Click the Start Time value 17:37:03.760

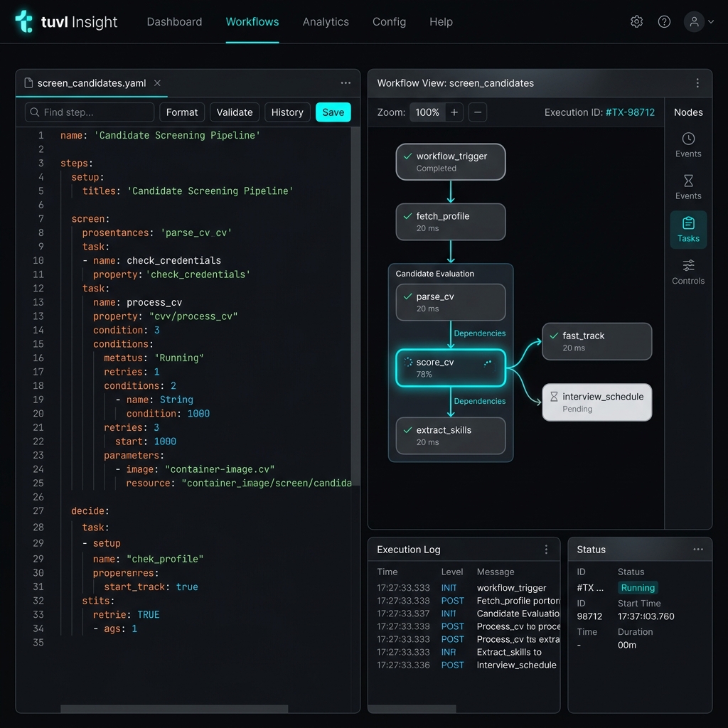[646, 616]
